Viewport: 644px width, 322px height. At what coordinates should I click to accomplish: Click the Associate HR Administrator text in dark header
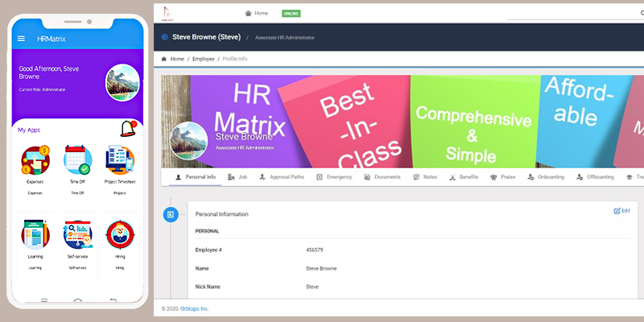coord(285,37)
